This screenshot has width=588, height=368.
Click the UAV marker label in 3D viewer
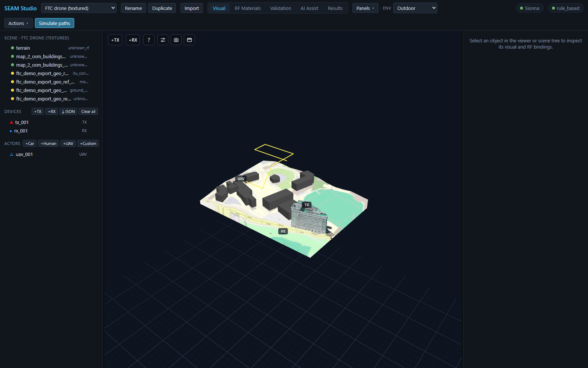241,178
